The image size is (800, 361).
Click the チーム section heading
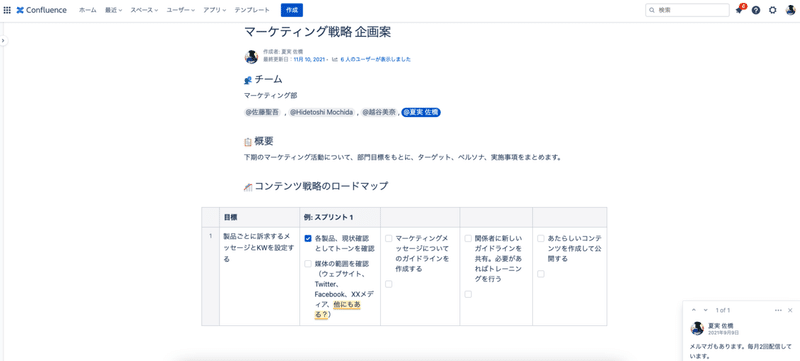click(x=268, y=80)
